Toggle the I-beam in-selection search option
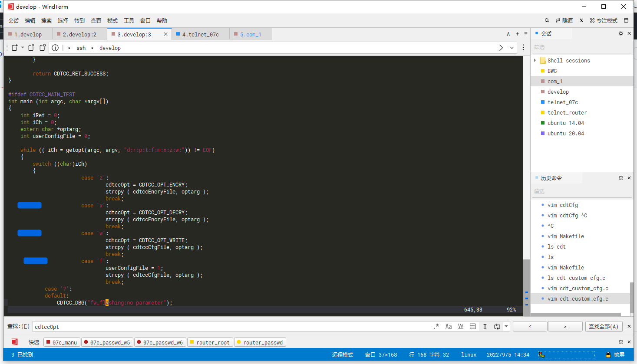 485,327
